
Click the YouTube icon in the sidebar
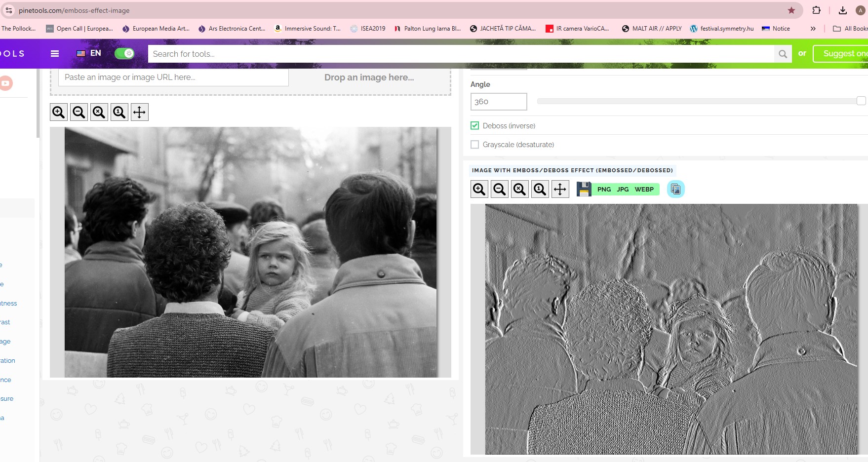(5, 83)
